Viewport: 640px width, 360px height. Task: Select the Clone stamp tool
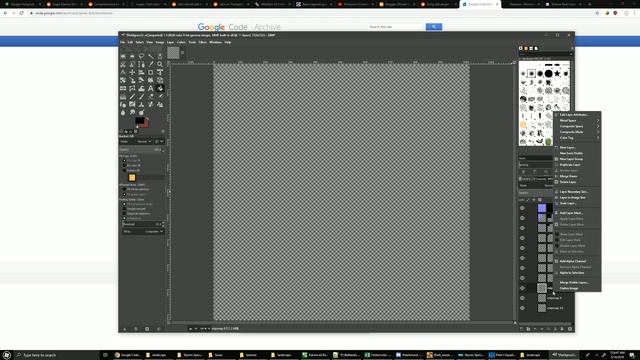142,104
